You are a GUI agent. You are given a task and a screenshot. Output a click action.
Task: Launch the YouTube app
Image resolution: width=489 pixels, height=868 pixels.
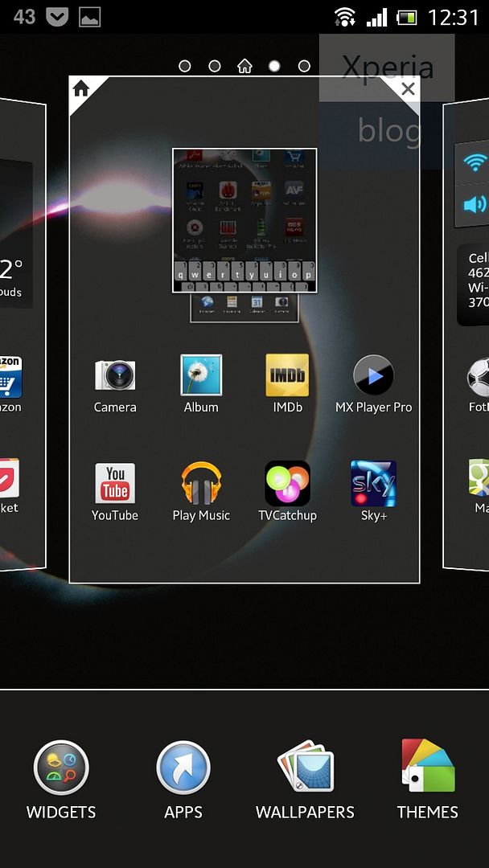pos(115,492)
